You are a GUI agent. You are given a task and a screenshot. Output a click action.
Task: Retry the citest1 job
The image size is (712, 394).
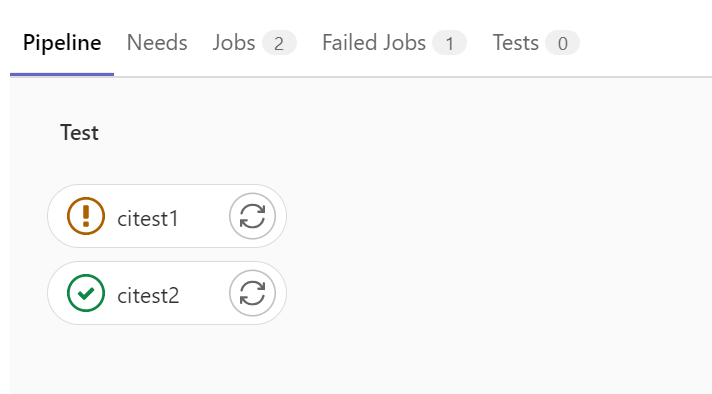(252, 216)
